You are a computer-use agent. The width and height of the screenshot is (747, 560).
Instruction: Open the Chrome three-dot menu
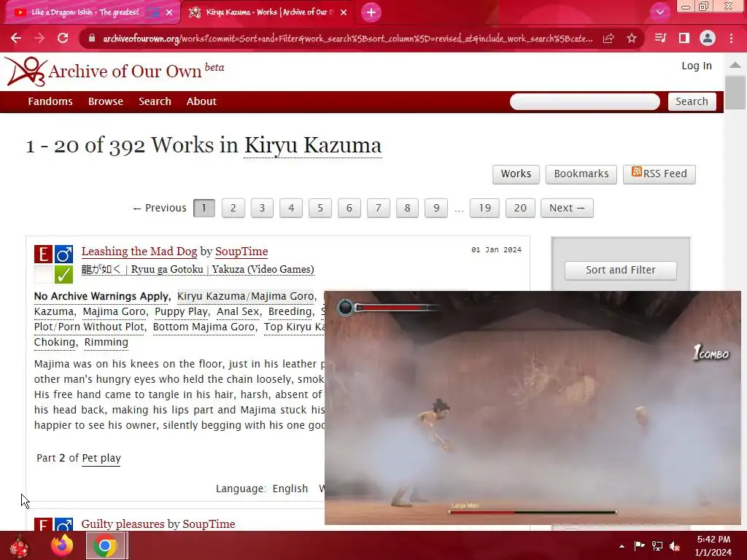point(731,38)
